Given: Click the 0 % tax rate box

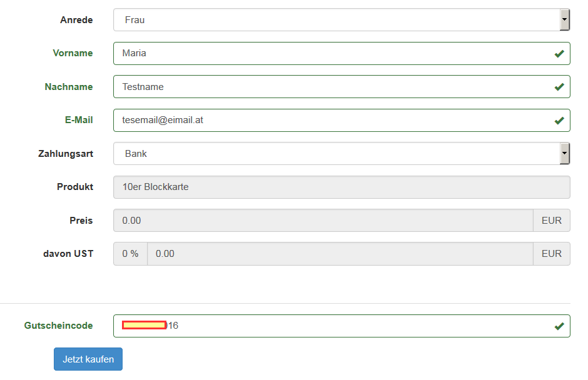Looking at the screenshot, I should [x=131, y=254].
